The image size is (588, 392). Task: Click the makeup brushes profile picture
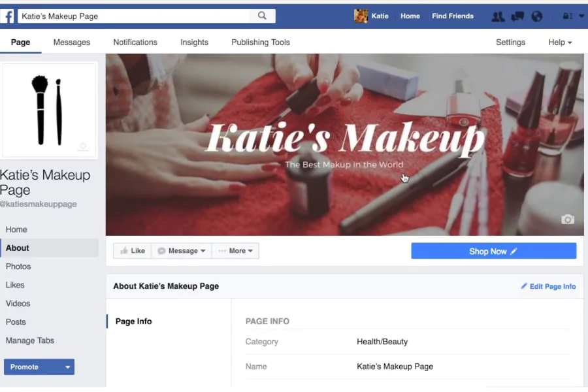[49, 110]
